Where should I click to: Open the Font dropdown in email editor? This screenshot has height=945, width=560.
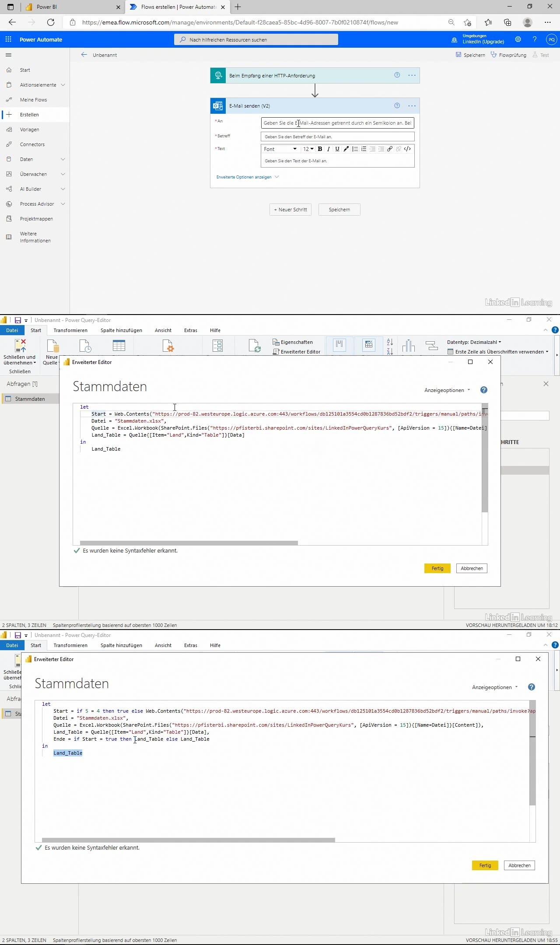click(x=280, y=149)
